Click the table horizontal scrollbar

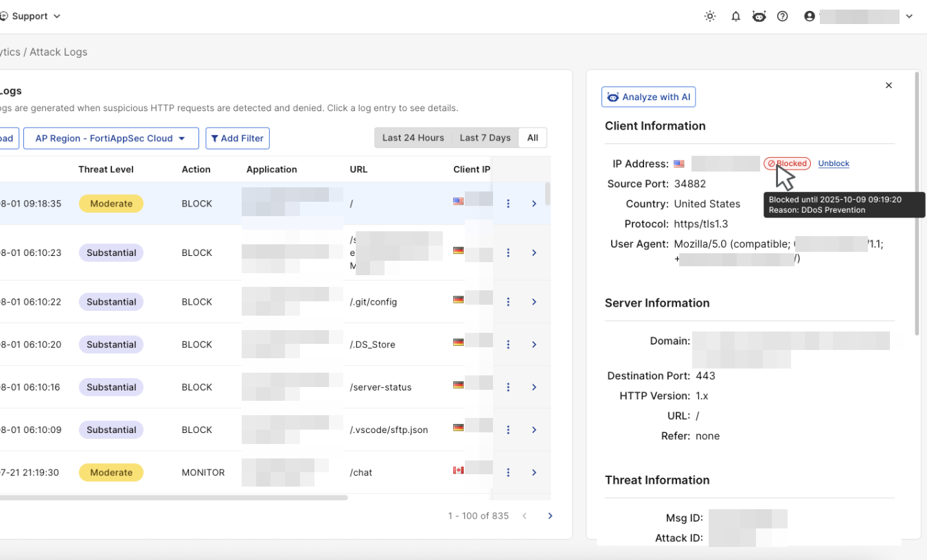[x=172, y=498]
